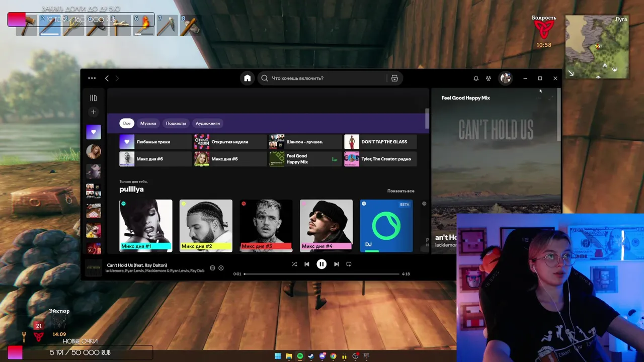The image size is (644, 362).
Task: Open Windows Start button
Action: pos(278,356)
